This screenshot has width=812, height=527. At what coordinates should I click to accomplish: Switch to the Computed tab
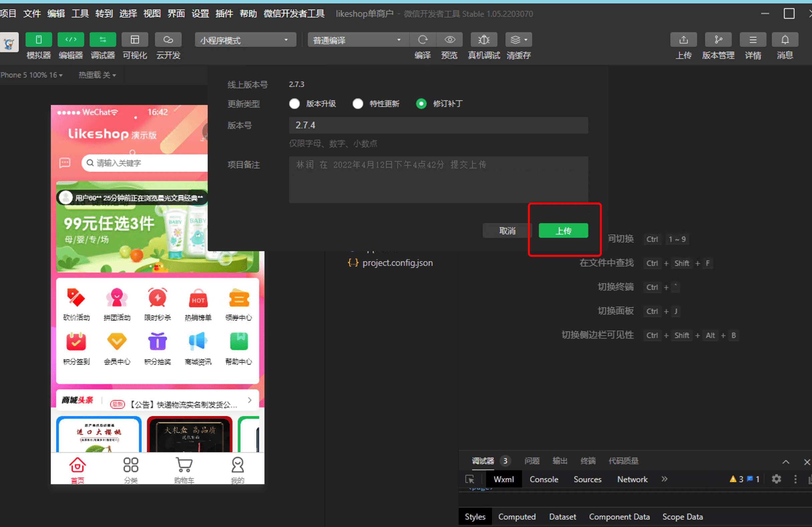click(517, 517)
